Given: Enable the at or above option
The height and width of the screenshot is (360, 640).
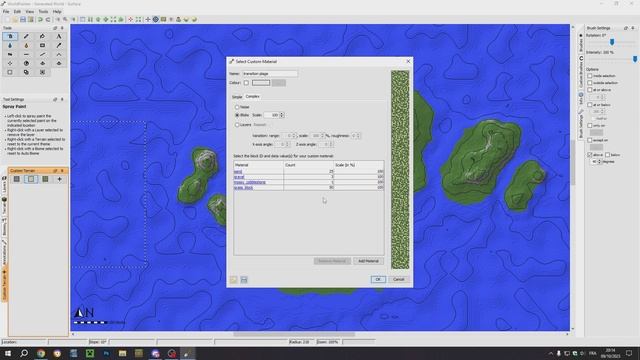Looking at the screenshot, I should pos(590,90).
